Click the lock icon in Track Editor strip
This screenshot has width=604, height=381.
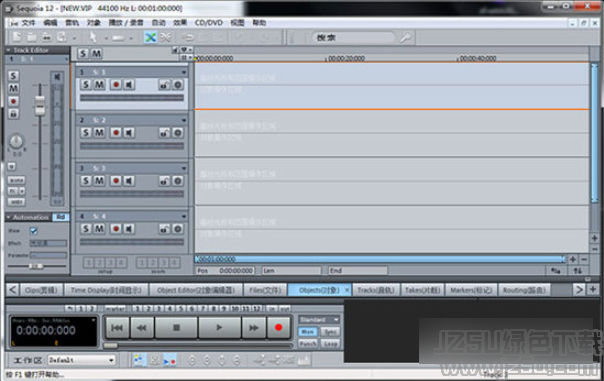(13, 114)
